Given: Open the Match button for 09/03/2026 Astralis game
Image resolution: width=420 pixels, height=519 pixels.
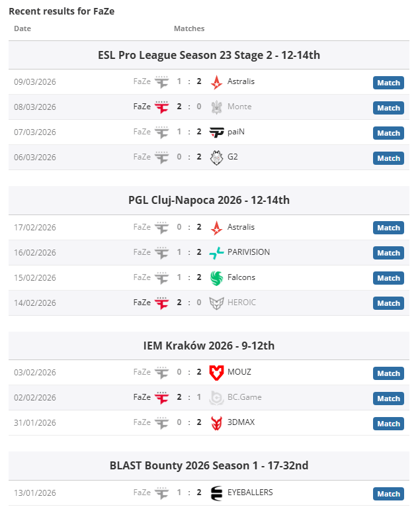Looking at the screenshot, I should (x=388, y=83).
